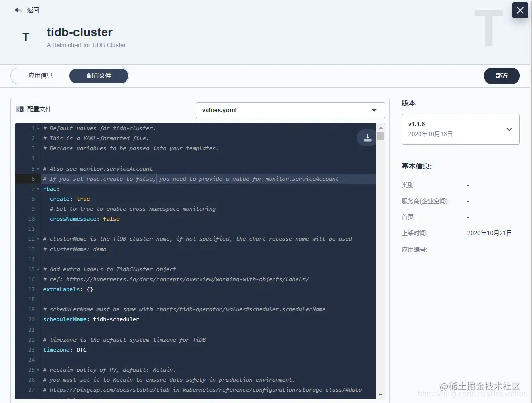Image resolution: width=532 pixels, height=403 pixels.
Task: Collapse the fold at line 5
Action: [38, 169]
